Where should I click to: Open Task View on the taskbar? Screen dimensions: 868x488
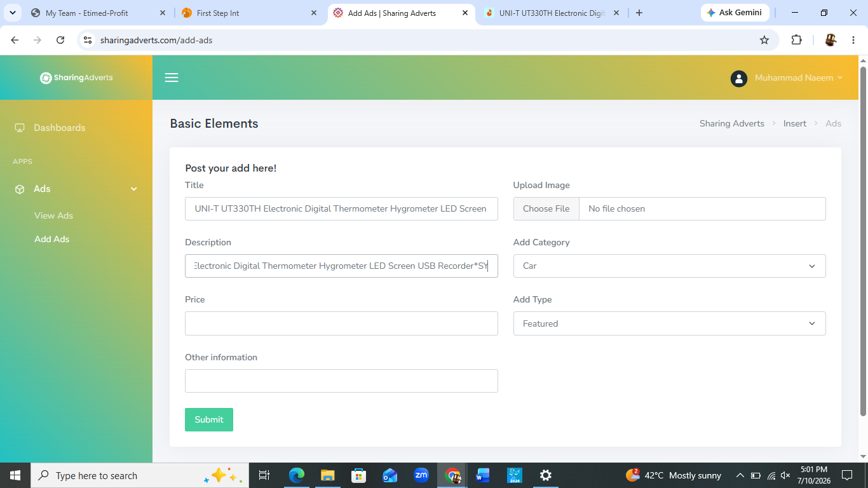[x=264, y=475]
